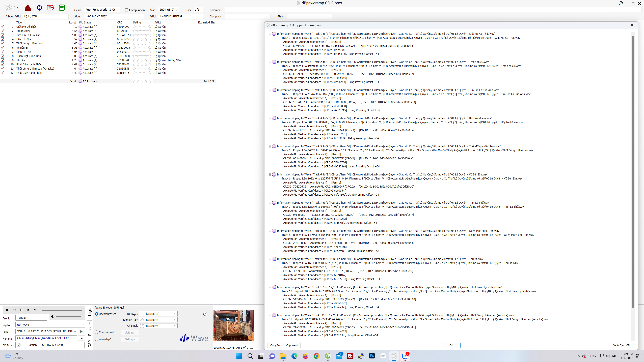Open Roon from the taskbar
Viewport: 644px width, 362px height.
(x=383, y=356)
